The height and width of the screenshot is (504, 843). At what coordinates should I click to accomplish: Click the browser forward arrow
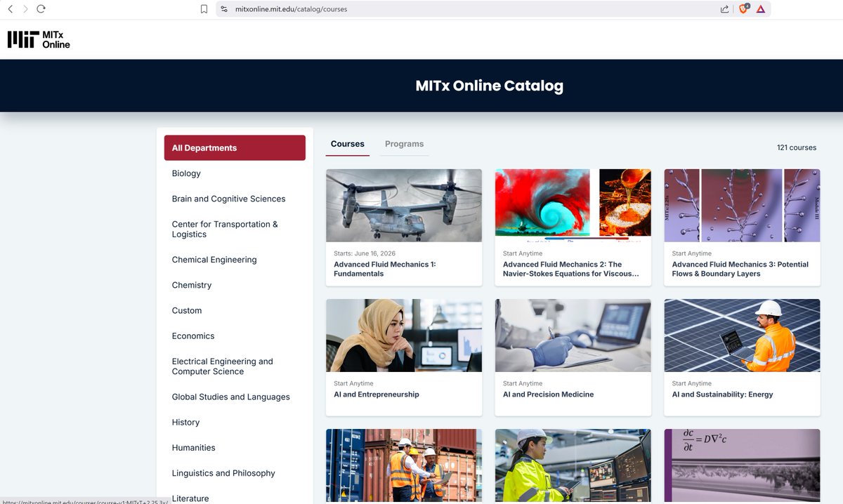coord(25,9)
